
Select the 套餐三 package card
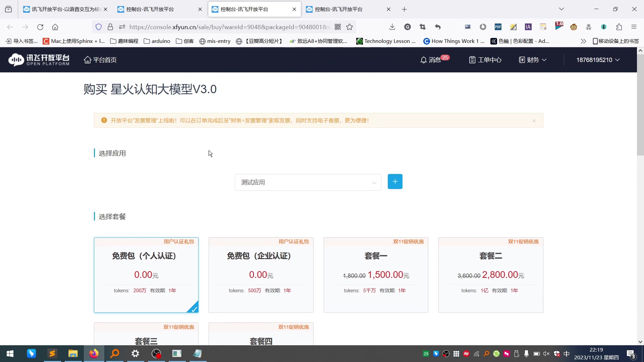(146, 334)
